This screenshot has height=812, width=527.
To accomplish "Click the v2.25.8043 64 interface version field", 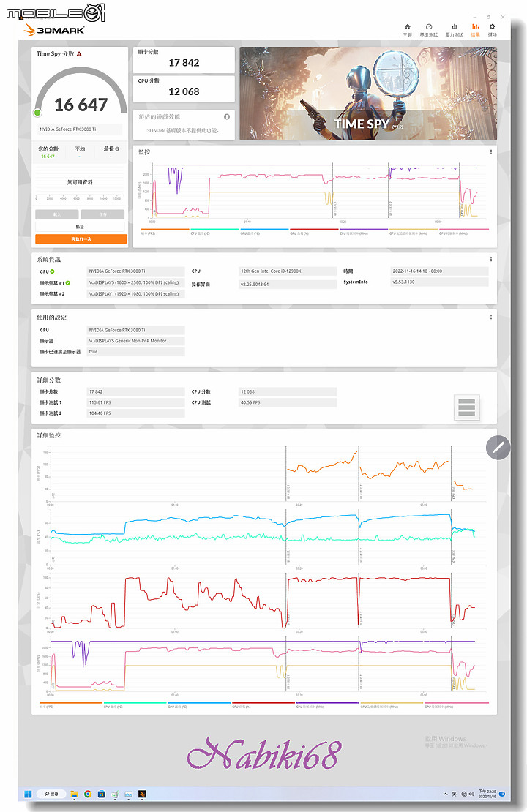I will click(x=288, y=285).
